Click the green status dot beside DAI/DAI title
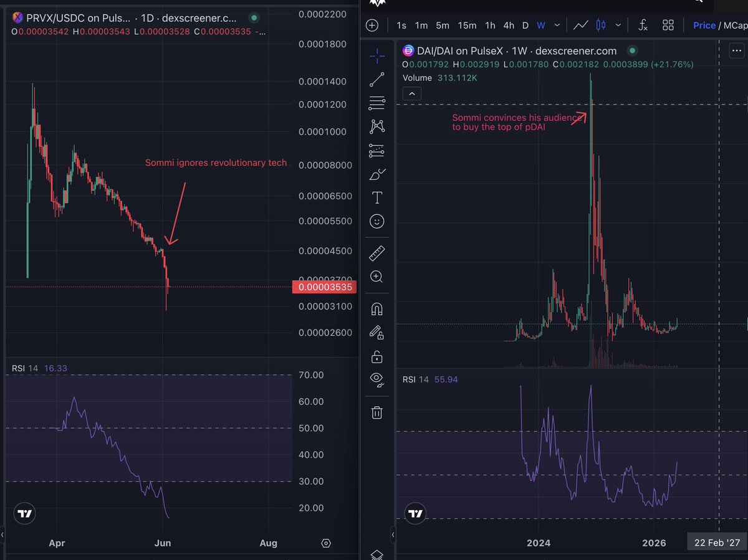The width and height of the screenshot is (748, 560). [633, 50]
